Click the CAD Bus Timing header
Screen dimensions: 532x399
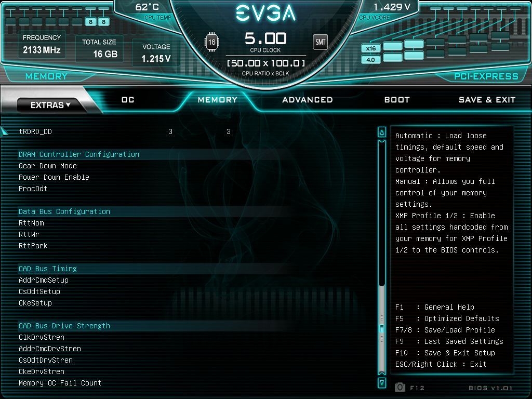click(x=47, y=269)
